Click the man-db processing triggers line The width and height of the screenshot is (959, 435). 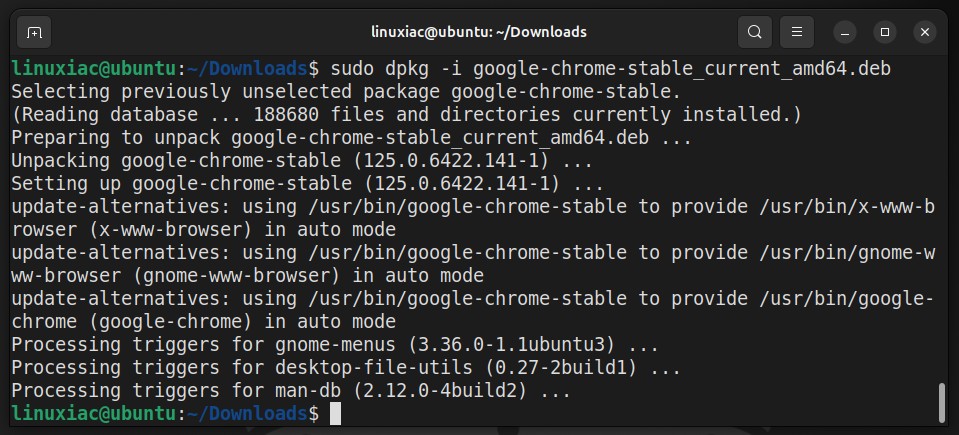(291, 390)
